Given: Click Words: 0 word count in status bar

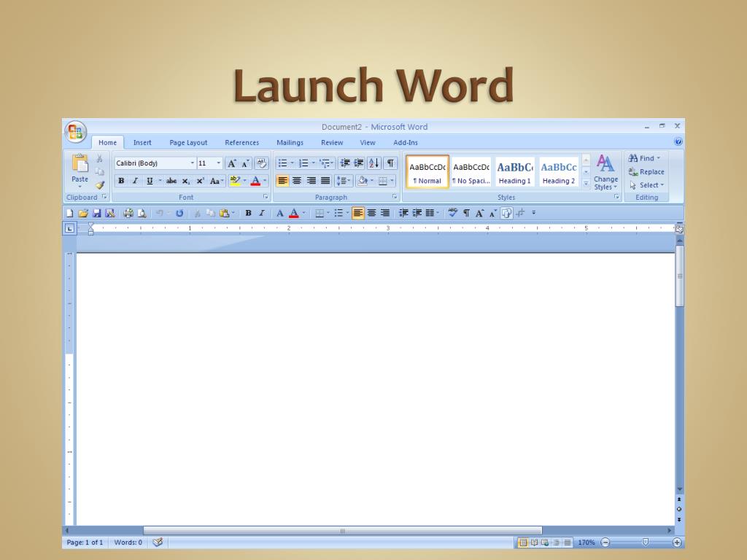Looking at the screenshot, I should pos(128,542).
